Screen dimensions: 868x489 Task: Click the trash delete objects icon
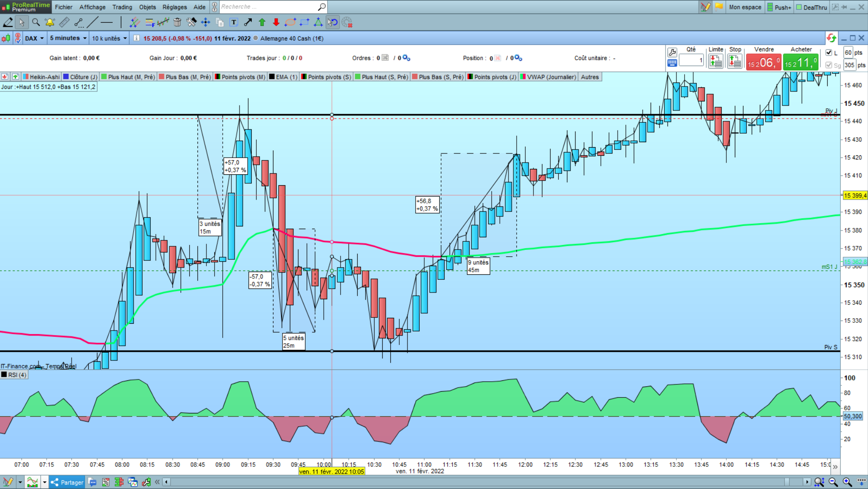(x=177, y=22)
